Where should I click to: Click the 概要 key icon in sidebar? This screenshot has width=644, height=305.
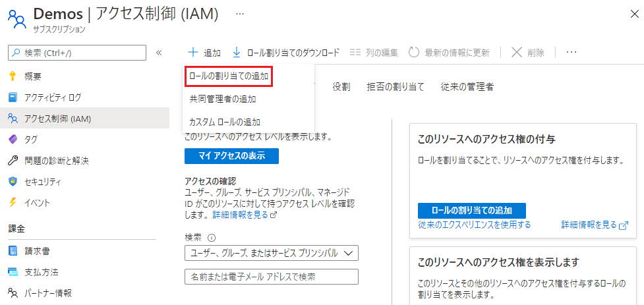pos(13,76)
